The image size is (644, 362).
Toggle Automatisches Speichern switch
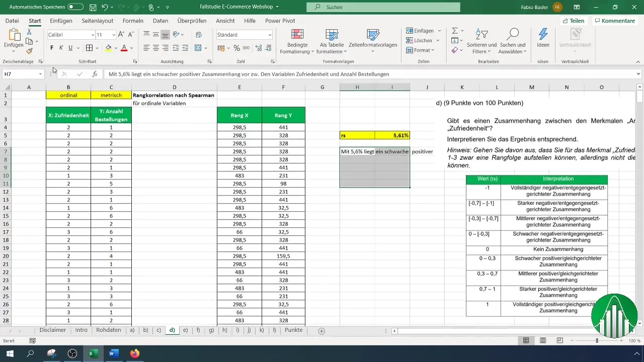(75, 7)
